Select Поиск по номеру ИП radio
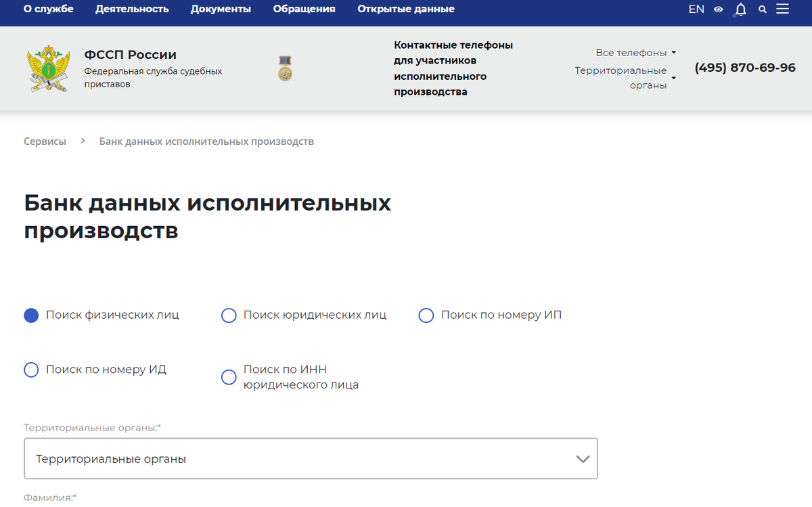This screenshot has height=507, width=812. (x=426, y=315)
